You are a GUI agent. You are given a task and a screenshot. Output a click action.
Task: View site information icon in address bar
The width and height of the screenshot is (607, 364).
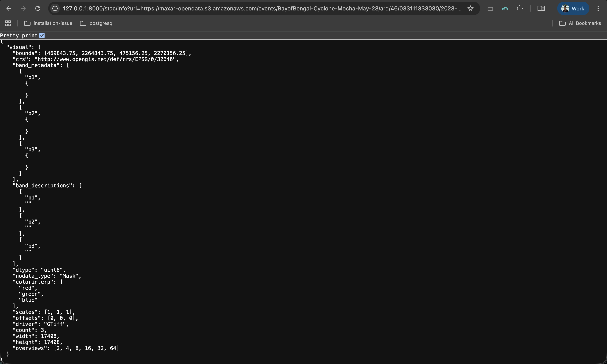(x=55, y=9)
